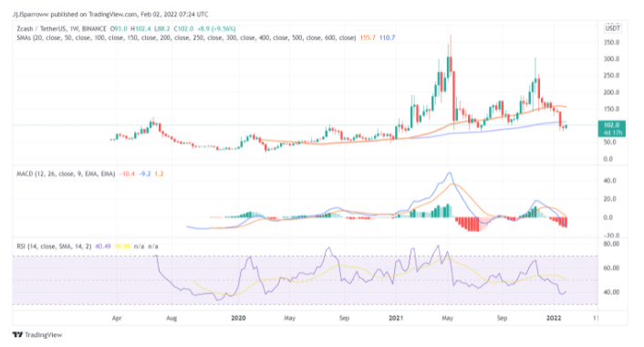Click the 2021 time axis label

396,318
